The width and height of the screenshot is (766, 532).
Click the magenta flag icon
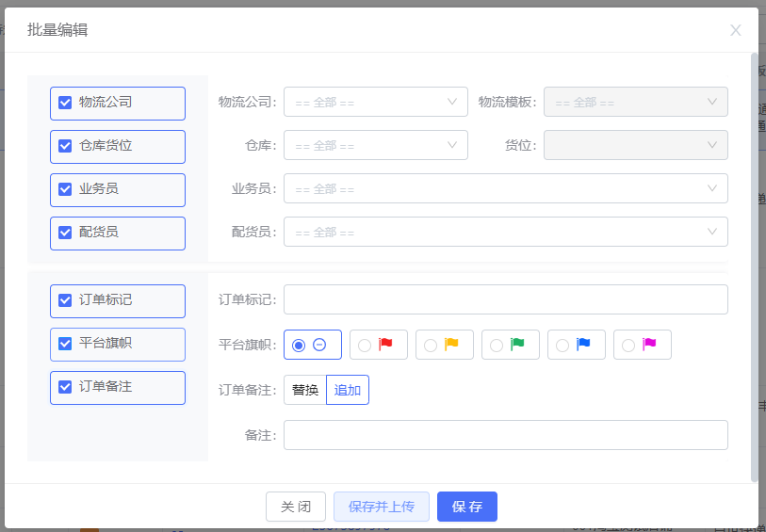coord(649,345)
